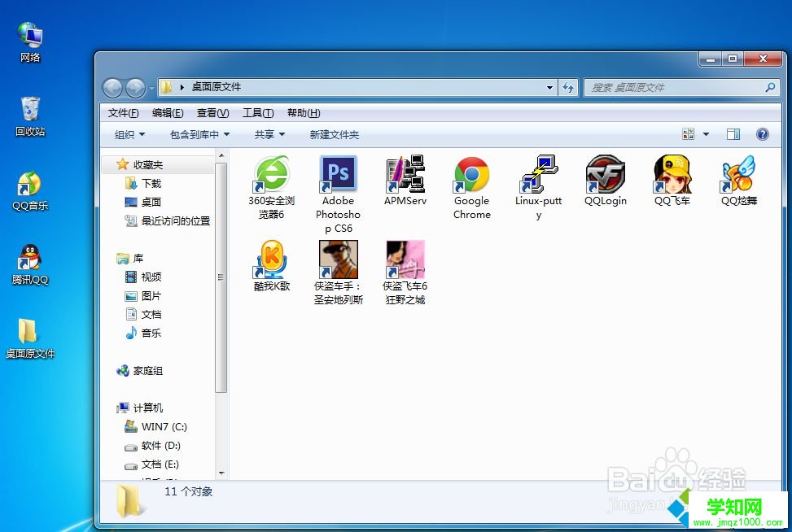Click the Forward navigation arrow
Image resolution: width=792 pixels, height=532 pixels.
click(135, 89)
